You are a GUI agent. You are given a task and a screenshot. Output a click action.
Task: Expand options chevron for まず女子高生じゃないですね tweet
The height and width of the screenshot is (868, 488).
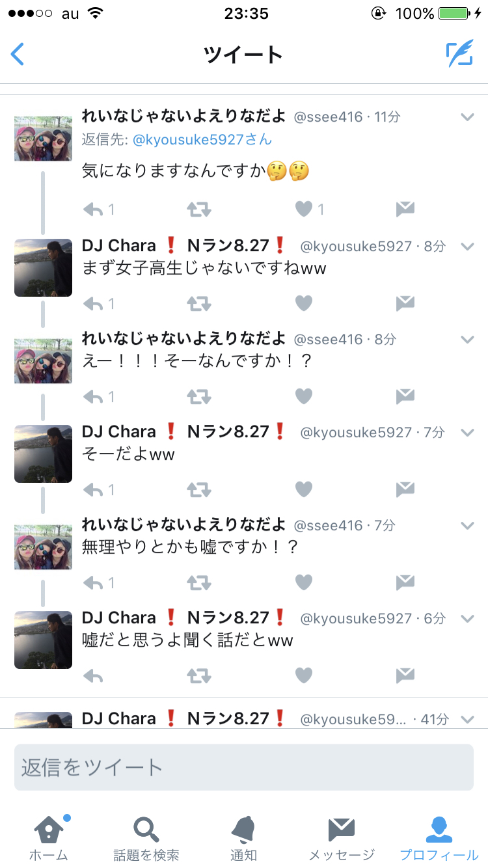pyautogui.click(x=467, y=247)
